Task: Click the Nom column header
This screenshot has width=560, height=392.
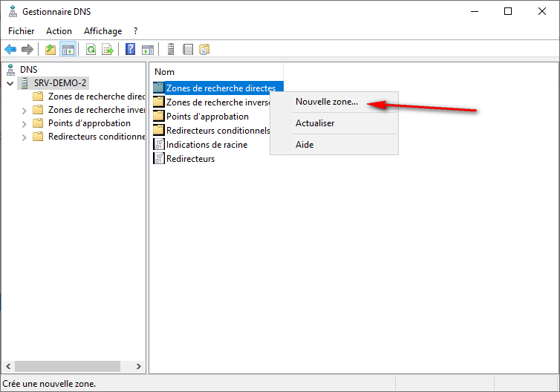Action: 164,72
